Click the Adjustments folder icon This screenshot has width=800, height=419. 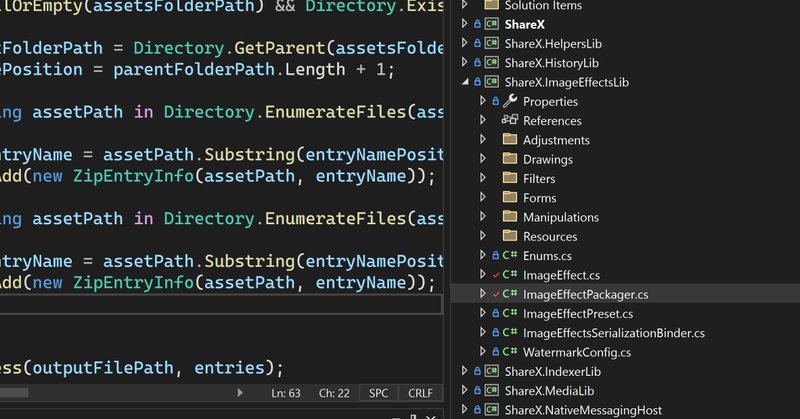coord(510,139)
